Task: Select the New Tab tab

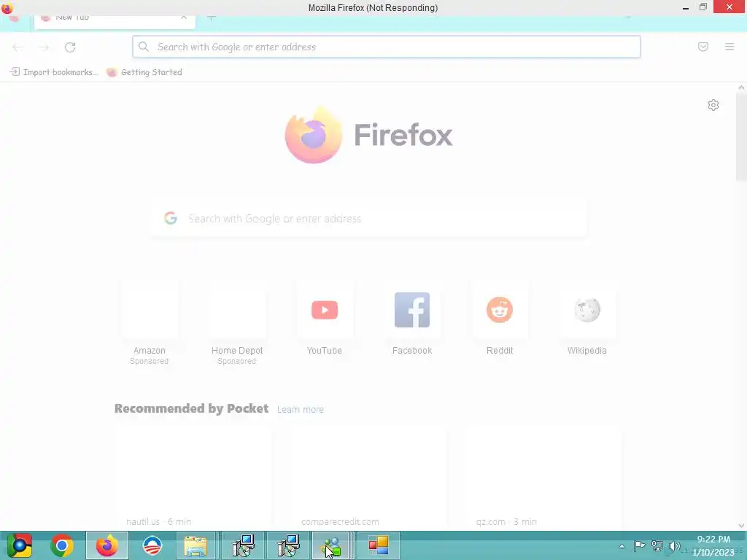Action: 115,21
